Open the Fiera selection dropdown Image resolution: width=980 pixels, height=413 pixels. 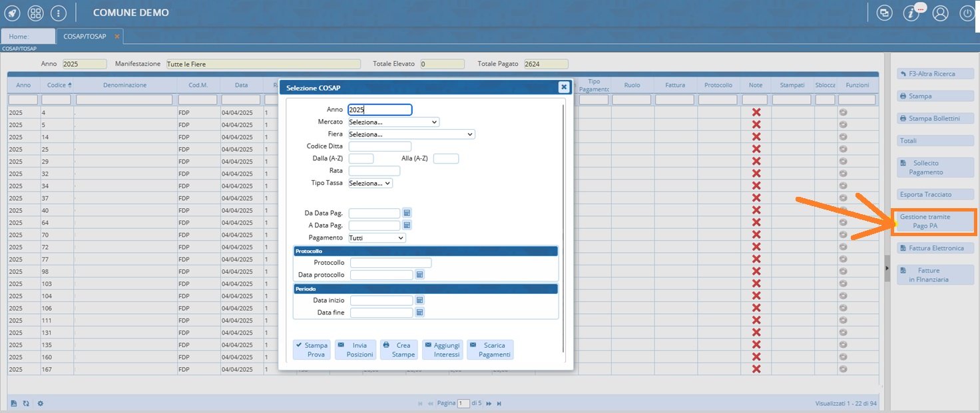(x=411, y=134)
